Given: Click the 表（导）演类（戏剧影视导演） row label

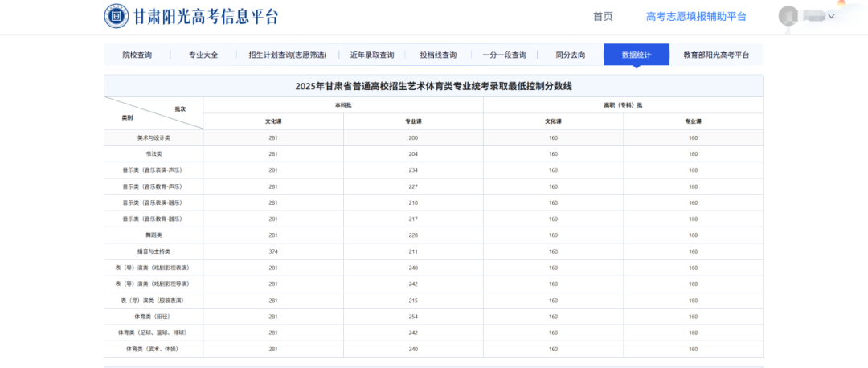Looking at the screenshot, I should [154, 284].
